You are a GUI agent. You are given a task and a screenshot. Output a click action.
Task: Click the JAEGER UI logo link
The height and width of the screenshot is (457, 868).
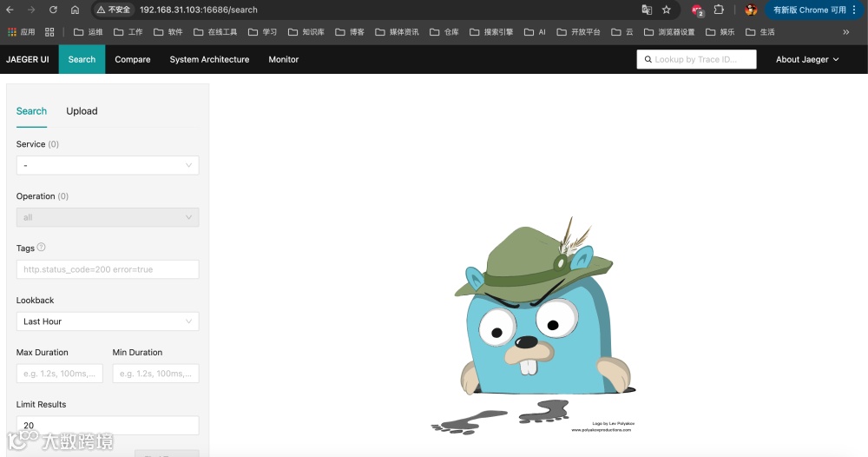tap(27, 59)
